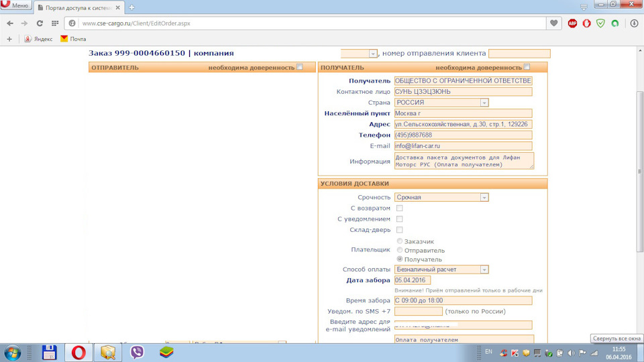Screen dimensions: 644x362
Task: Click the CCleaner tray icon
Action: point(504,353)
